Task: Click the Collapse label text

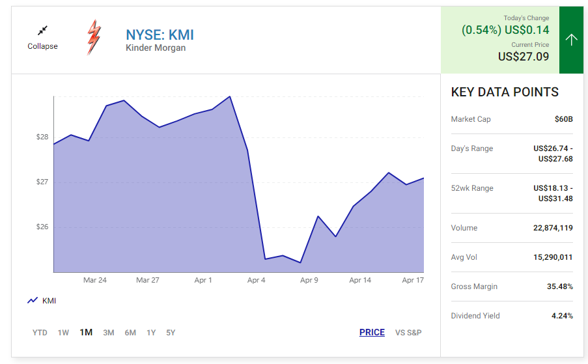Action: click(42, 46)
